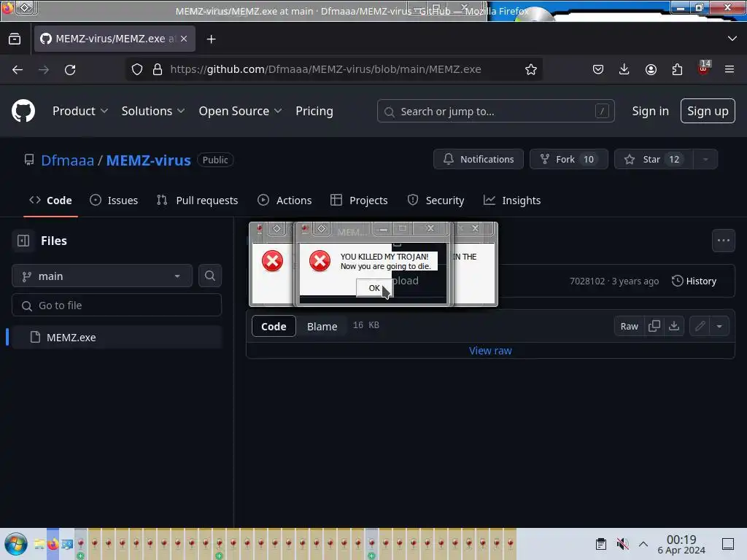
Task: Focus the Go to file input
Action: point(117,306)
